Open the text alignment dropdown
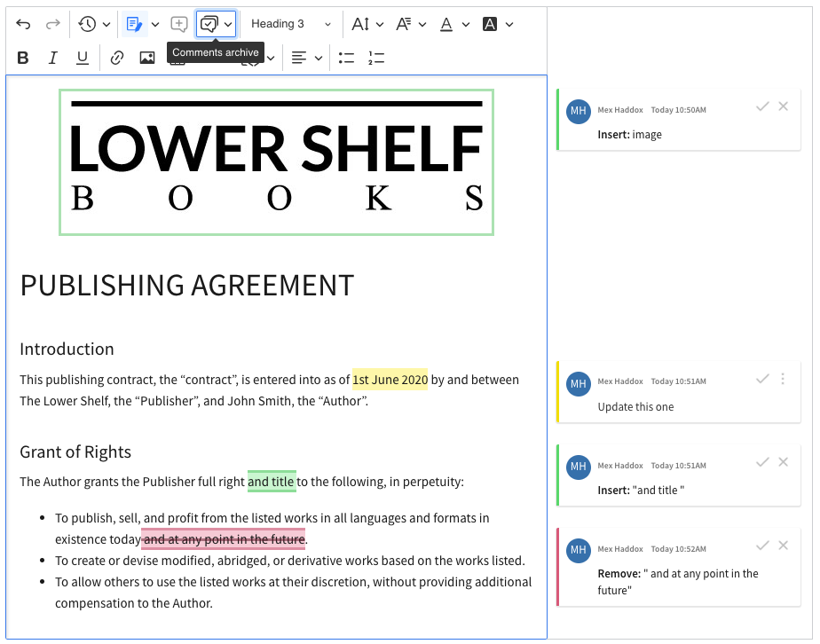The image size is (820, 644). [305, 57]
